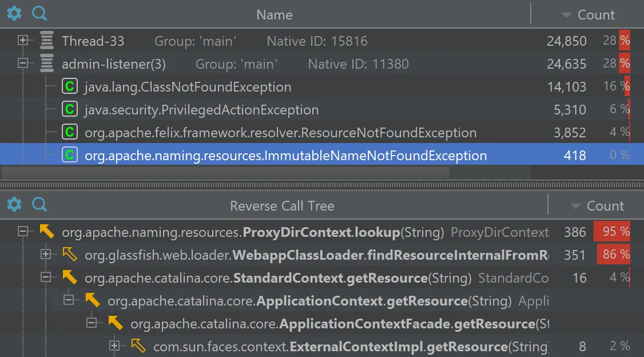
Task: Click count value 24,635
Action: point(566,64)
